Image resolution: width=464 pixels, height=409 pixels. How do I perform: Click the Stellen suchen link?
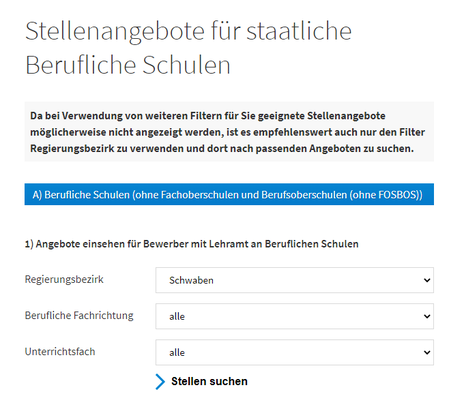tap(209, 381)
